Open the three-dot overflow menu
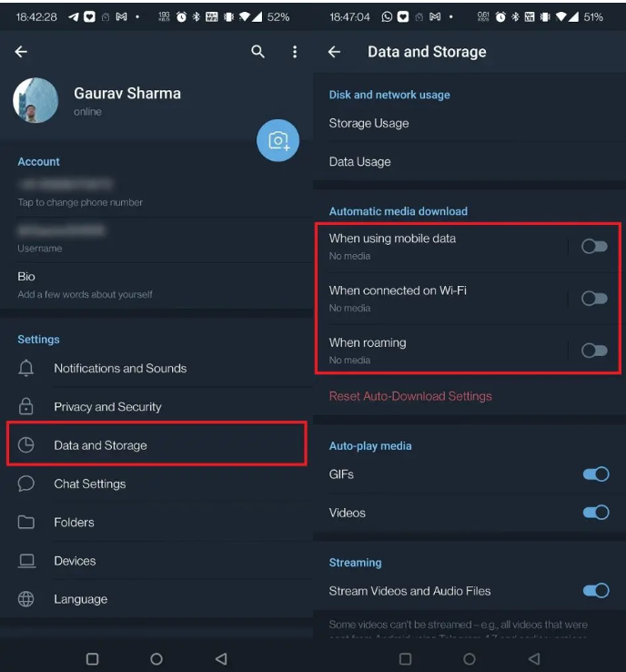This screenshot has height=672, width=626. (x=294, y=52)
